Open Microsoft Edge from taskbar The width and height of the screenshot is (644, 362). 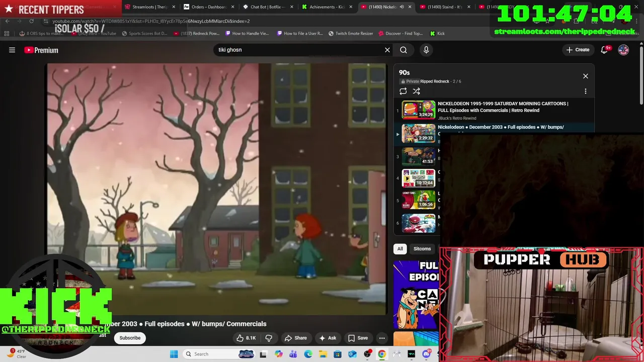308,354
